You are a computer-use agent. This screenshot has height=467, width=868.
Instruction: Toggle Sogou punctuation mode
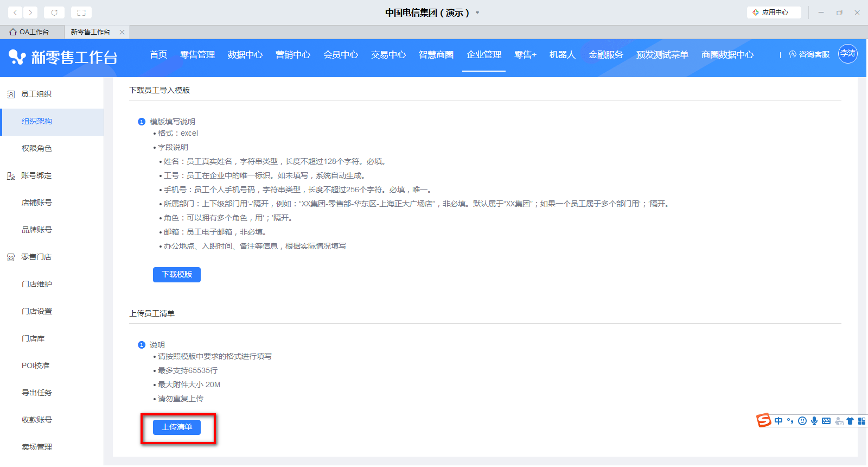tap(790, 421)
